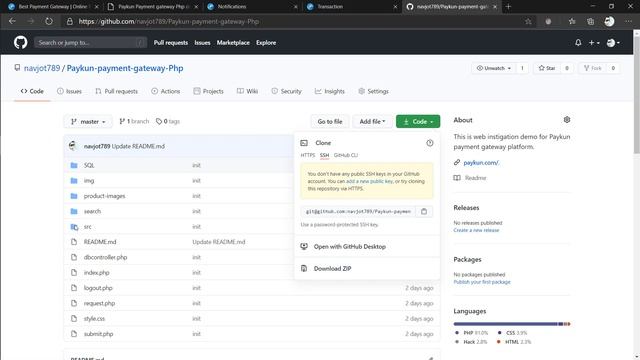Open the SQL folder
The width and height of the screenshot is (640, 360).
89,165
